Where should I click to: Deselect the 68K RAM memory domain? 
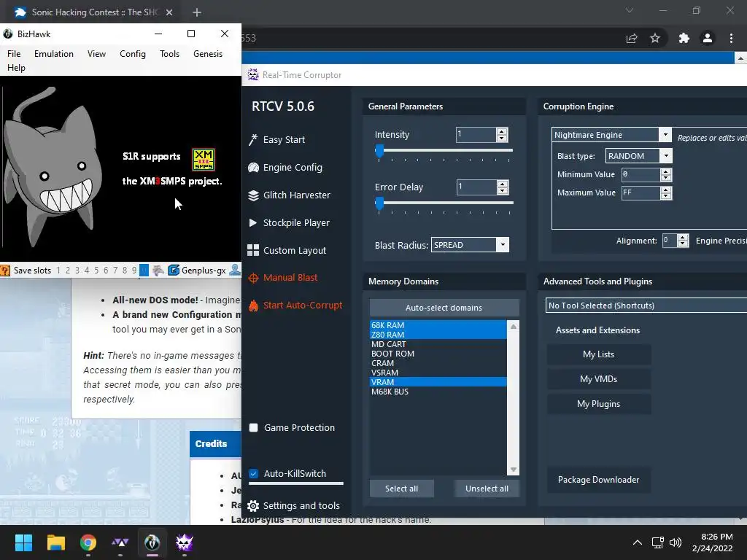(438, 324)
